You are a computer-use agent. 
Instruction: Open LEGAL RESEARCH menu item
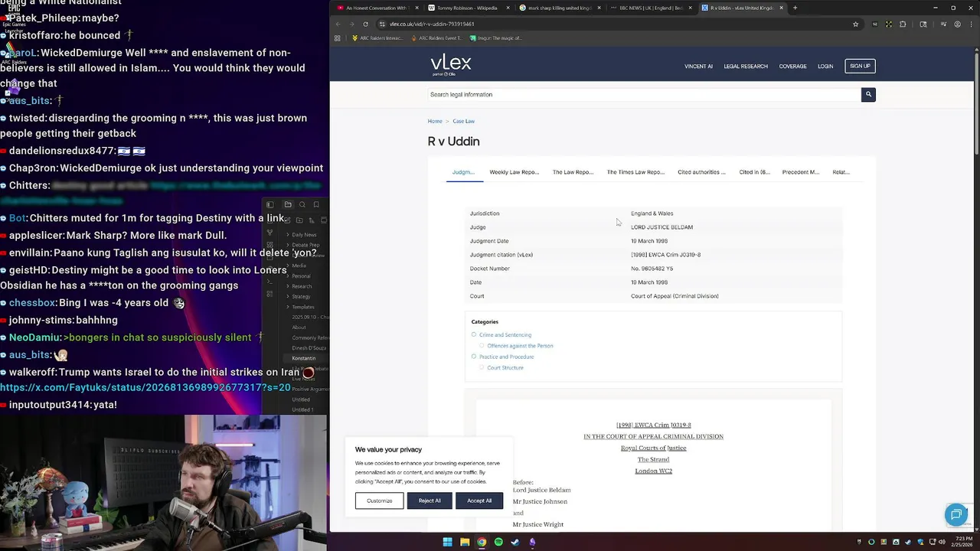(746, 67)
